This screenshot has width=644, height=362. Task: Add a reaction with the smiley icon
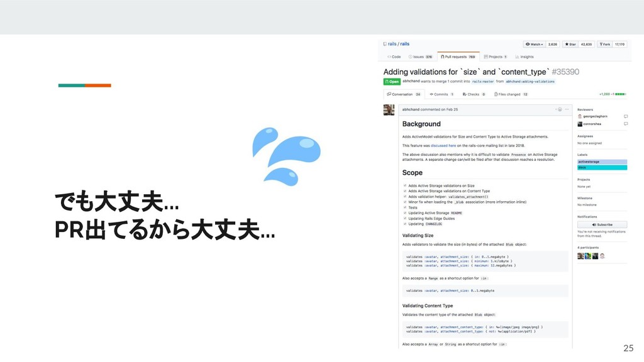pyautogui.click(x=559, y=109)
